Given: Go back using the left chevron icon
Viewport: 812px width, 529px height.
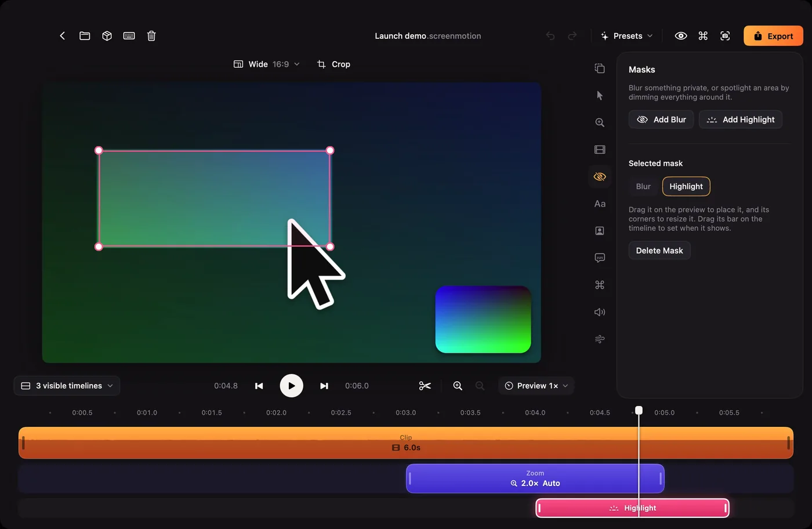Looking at the screenshot, I should pos(63,36).
